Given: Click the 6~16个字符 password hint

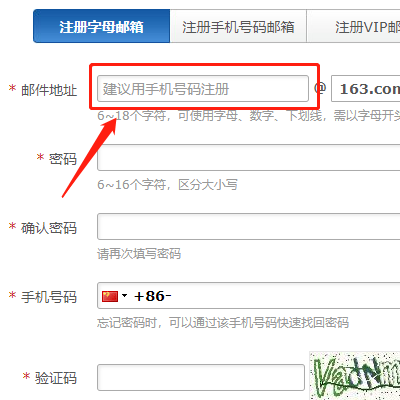Looking at the screenshot, I should pos(167,184).
